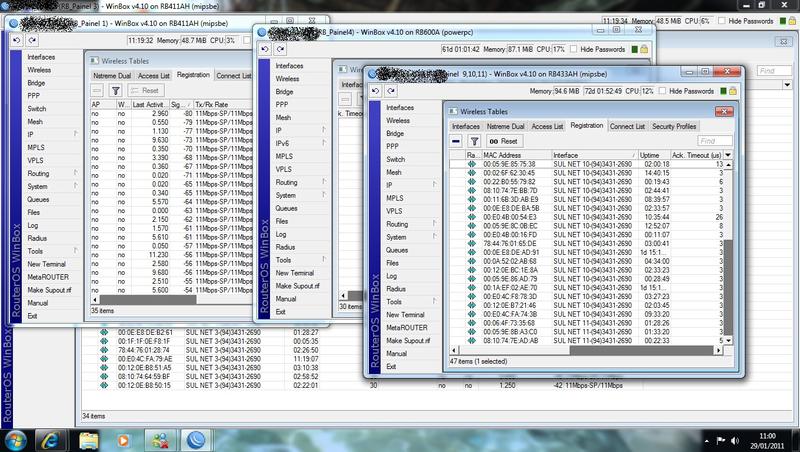Click the MAC Address column header in front table

click(x=516, y=155)
